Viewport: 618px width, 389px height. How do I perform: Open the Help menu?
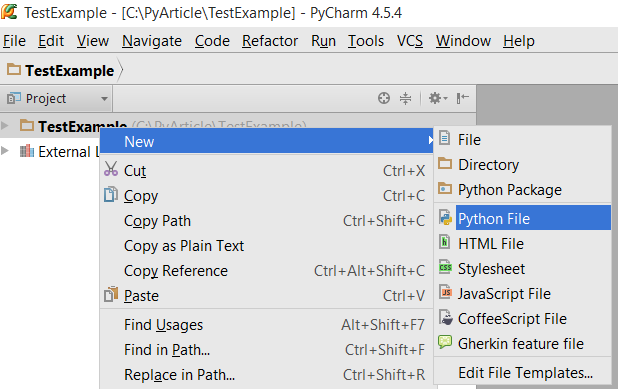click(x=519, y=41)
